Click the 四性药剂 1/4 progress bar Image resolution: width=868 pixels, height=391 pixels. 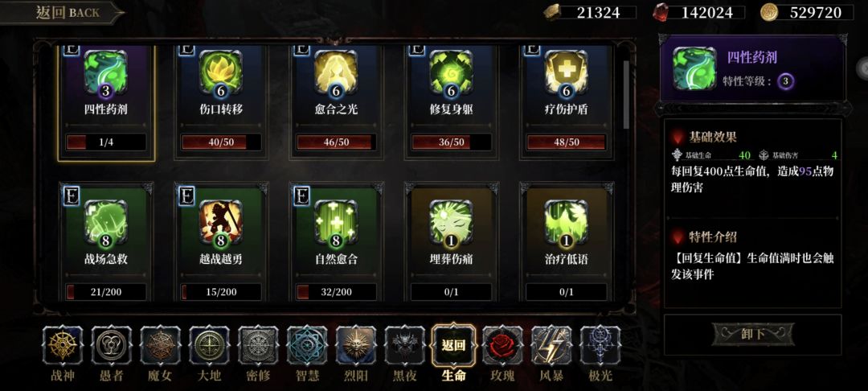[106, 142]
